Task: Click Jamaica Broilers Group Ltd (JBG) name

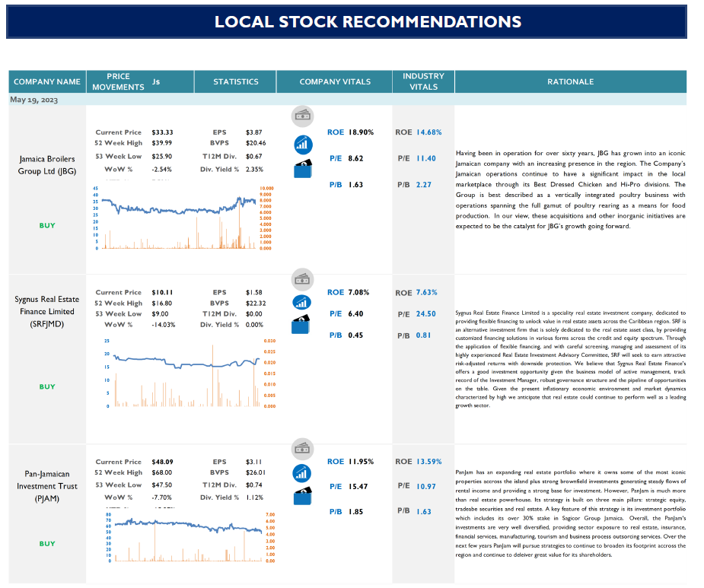Action: (47, 165)
